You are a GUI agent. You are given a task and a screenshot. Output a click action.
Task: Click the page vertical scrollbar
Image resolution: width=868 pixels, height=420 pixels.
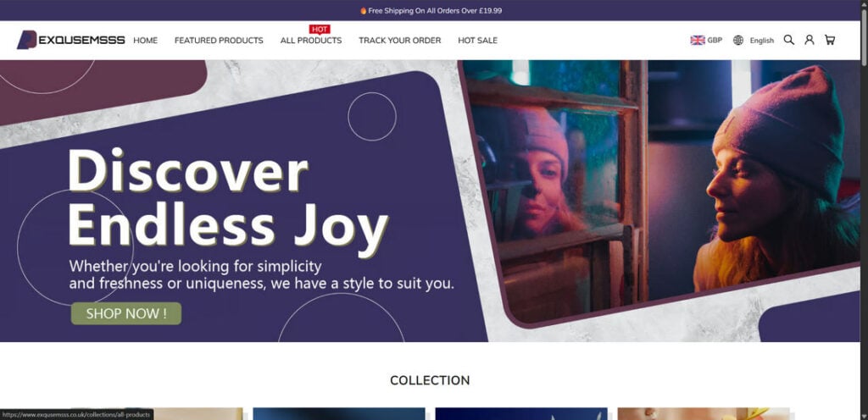[x=864, y=210]
